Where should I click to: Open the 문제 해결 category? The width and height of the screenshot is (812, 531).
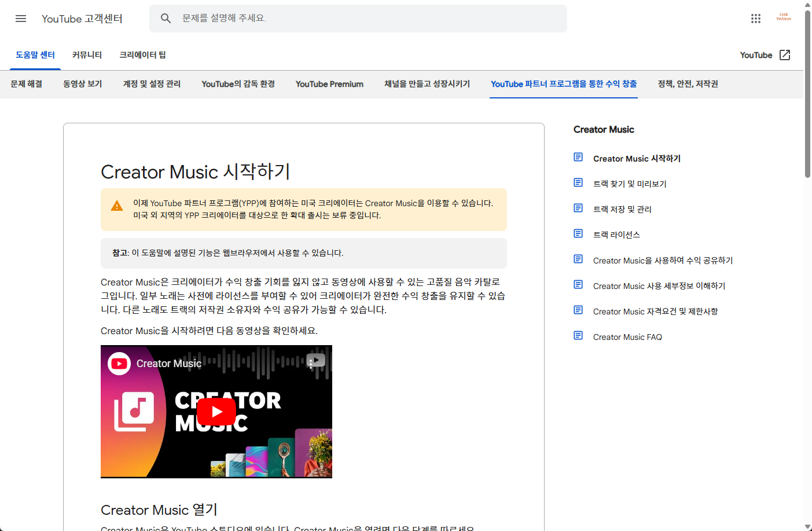pyautogui.click(x=27, y=84)
